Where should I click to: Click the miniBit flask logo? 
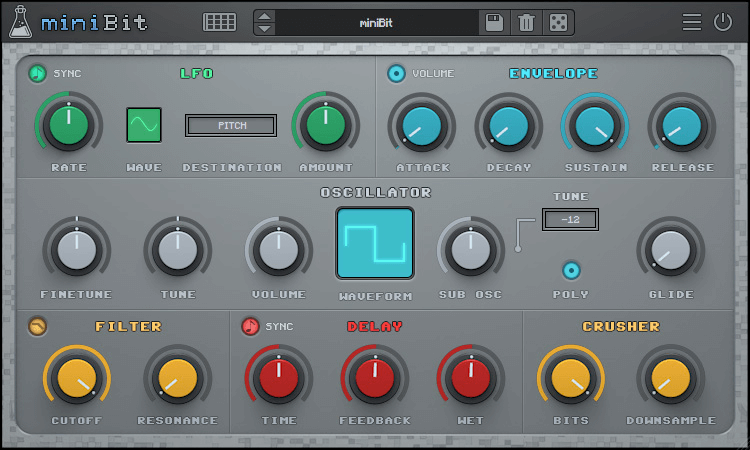coord(20,22)
